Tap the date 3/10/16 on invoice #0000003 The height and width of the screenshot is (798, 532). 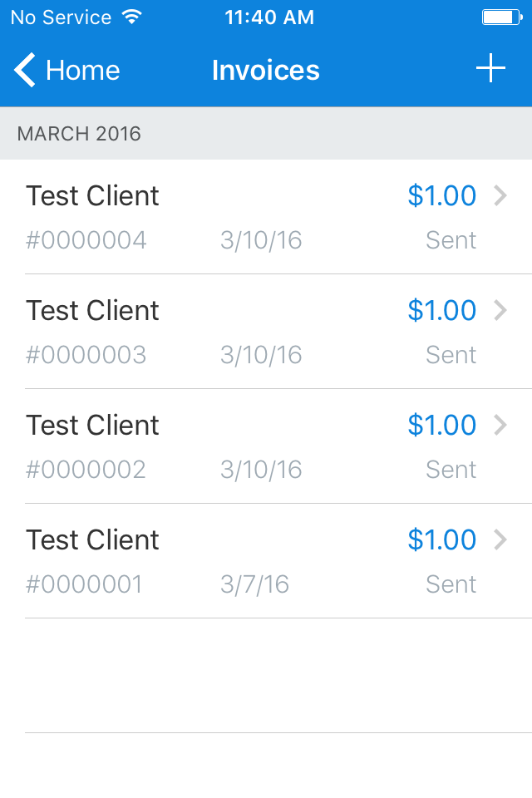(261, 354)
